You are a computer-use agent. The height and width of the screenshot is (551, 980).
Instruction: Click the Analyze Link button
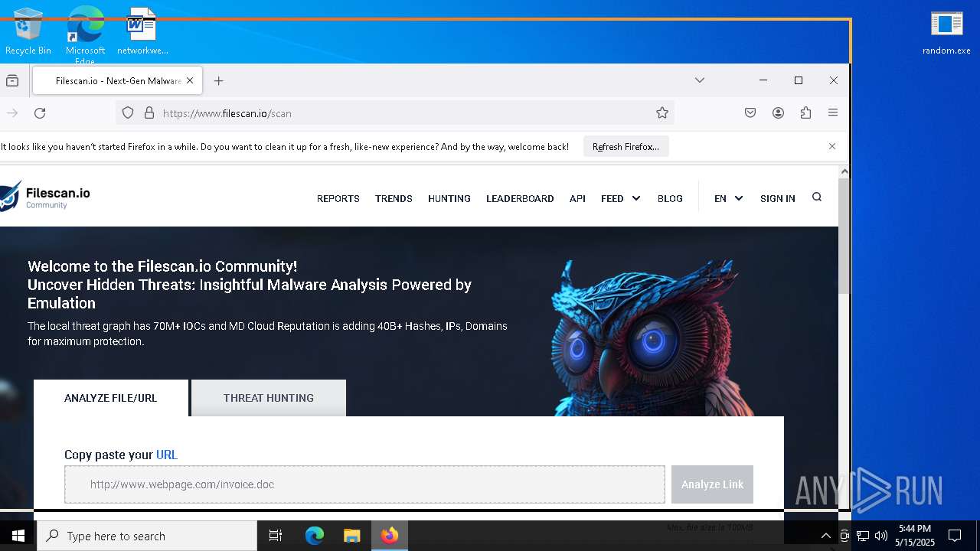712,484
